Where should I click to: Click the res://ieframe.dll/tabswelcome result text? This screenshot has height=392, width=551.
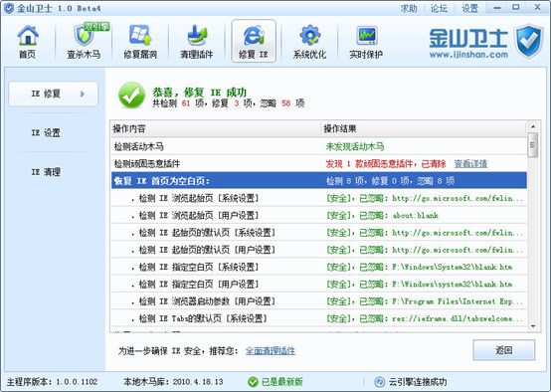pos(458,319)
